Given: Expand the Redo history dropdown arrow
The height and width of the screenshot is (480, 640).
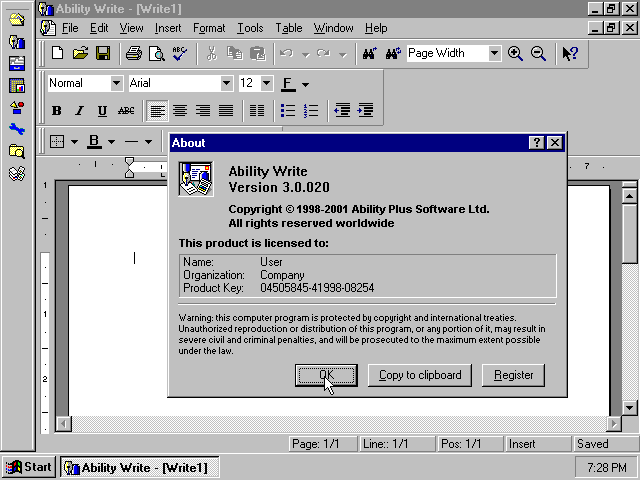Looking at the screenshot, I should pyautogui.click(x=343, y=54).
